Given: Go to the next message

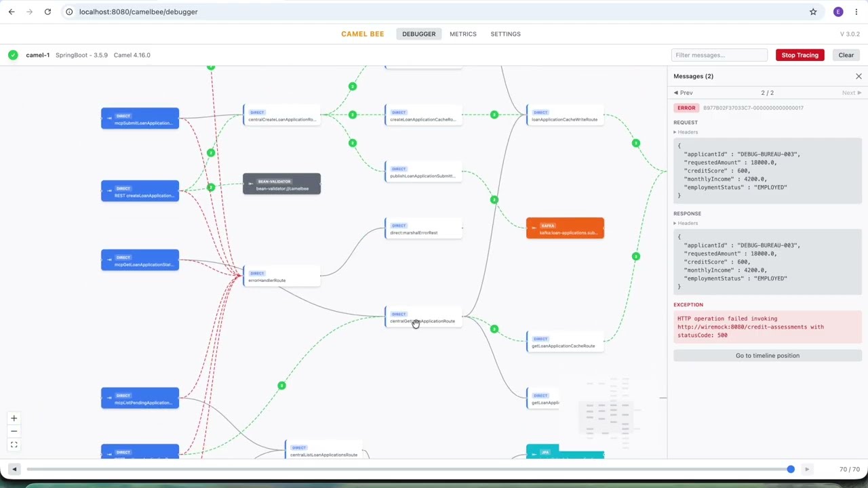Looking at the screenshot, I should coord(852,93).
